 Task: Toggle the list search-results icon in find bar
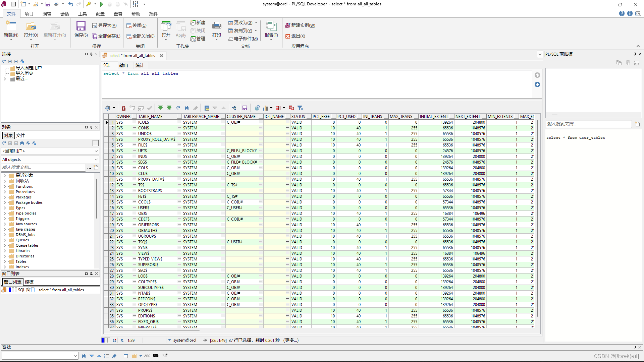(107, 356)
